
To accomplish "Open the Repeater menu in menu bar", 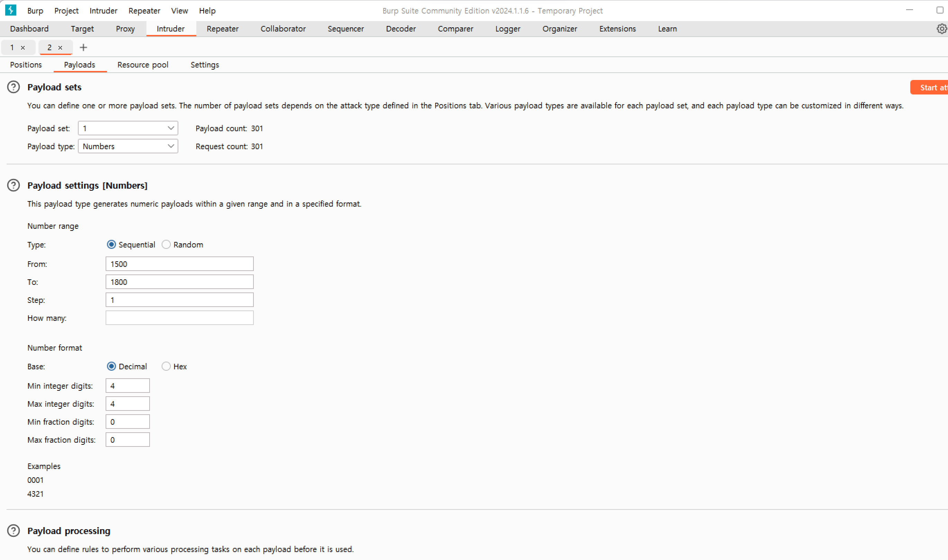I will [144, 11].
